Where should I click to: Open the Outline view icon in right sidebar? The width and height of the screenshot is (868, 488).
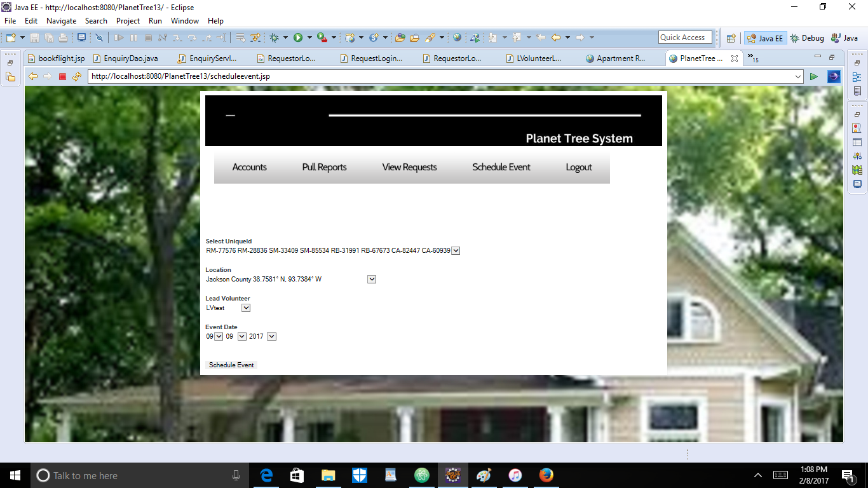point(857,77)
